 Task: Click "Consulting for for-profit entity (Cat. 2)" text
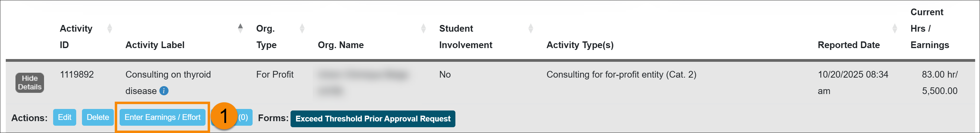pyautogui.click(x=621, y=74)
